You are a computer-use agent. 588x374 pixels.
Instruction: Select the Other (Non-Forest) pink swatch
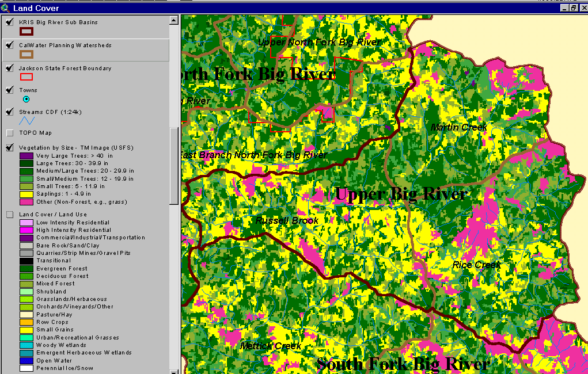coord(26,202)
